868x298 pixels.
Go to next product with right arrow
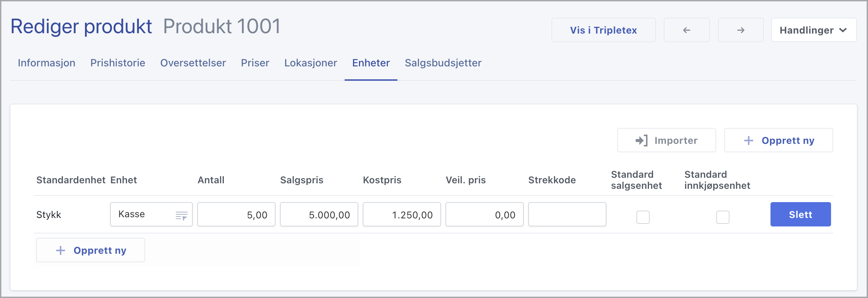point(741,30)
